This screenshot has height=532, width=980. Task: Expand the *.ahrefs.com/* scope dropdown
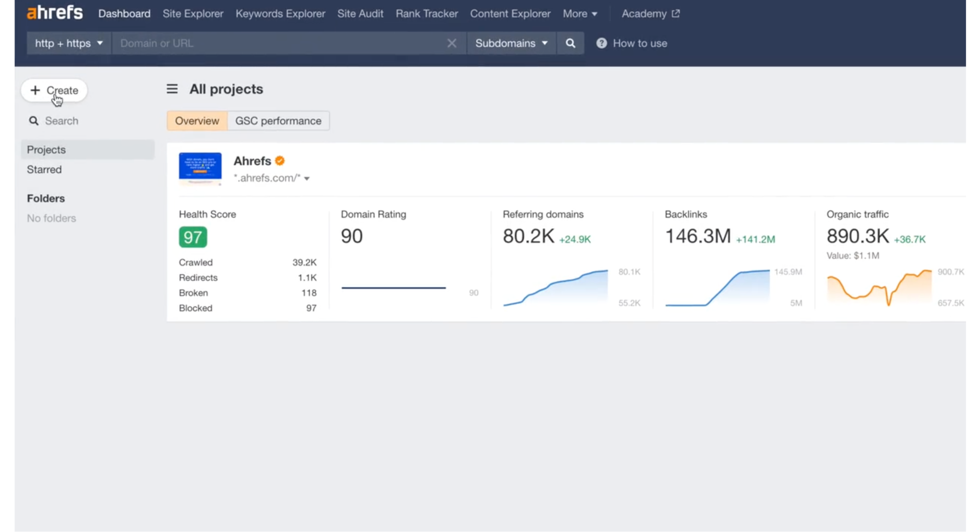(x=271, y=178)
